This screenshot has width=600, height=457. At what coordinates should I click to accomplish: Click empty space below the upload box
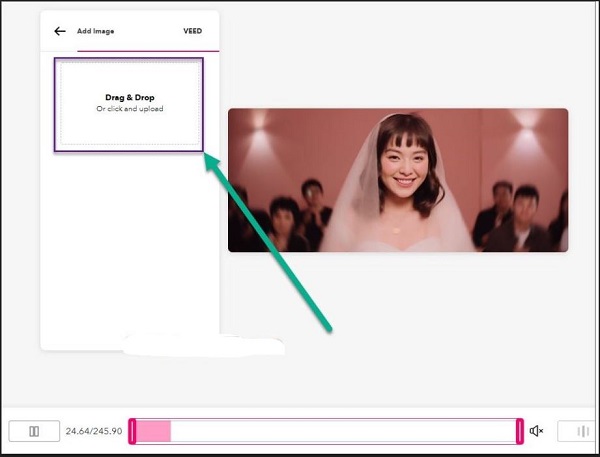click(129, 250)
